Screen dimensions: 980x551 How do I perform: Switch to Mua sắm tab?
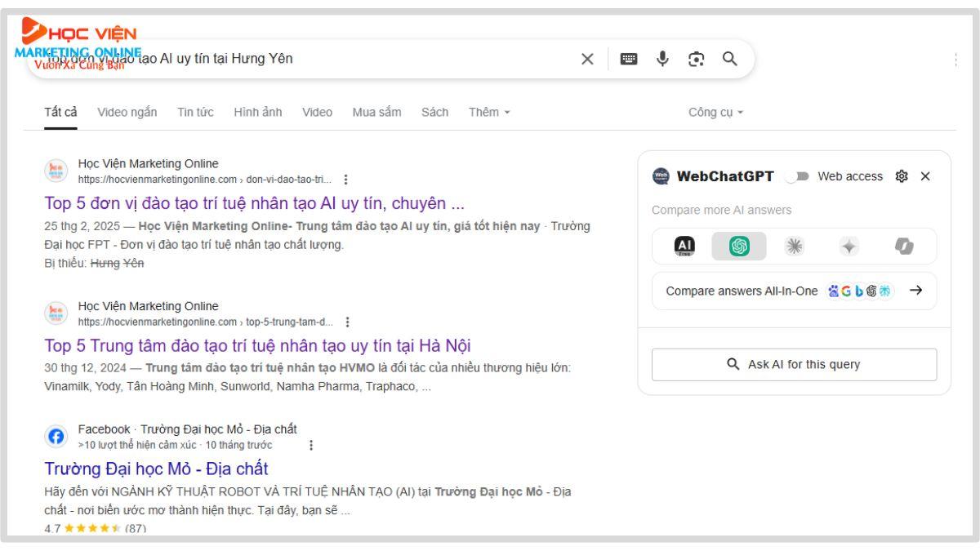pyautogui.click(x=376, y=112)
